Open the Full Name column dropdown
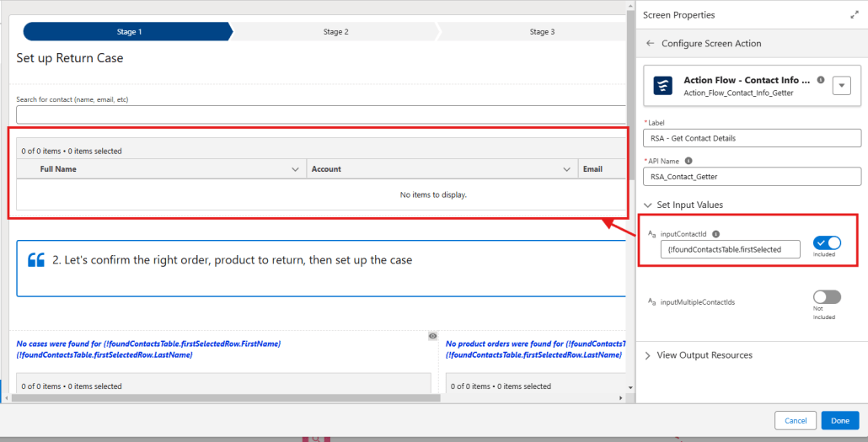868x442 pixels. click(295, 169)
